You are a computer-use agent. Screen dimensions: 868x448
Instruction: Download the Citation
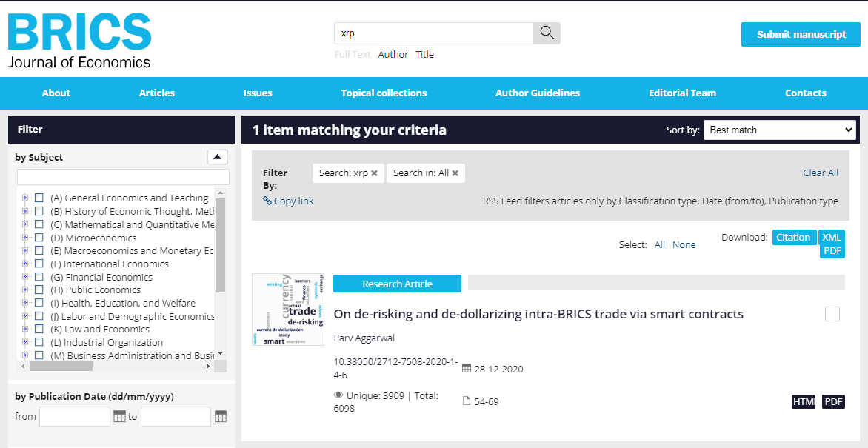point(793,237)
